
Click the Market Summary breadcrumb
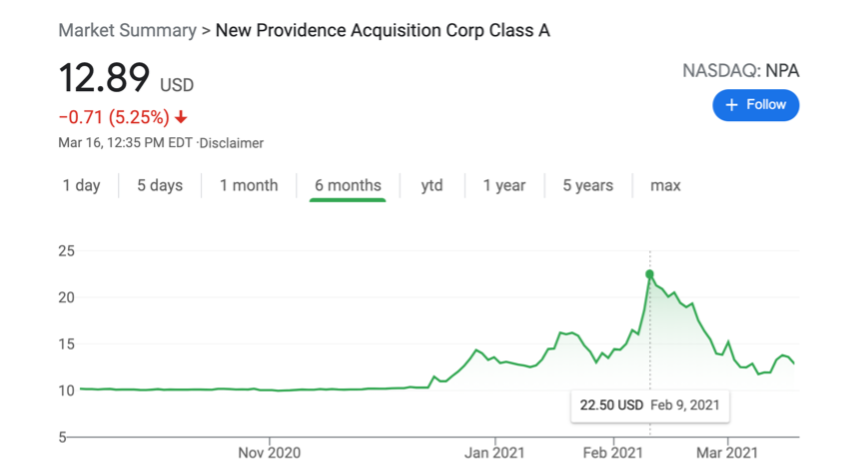(x=127, y=30)
